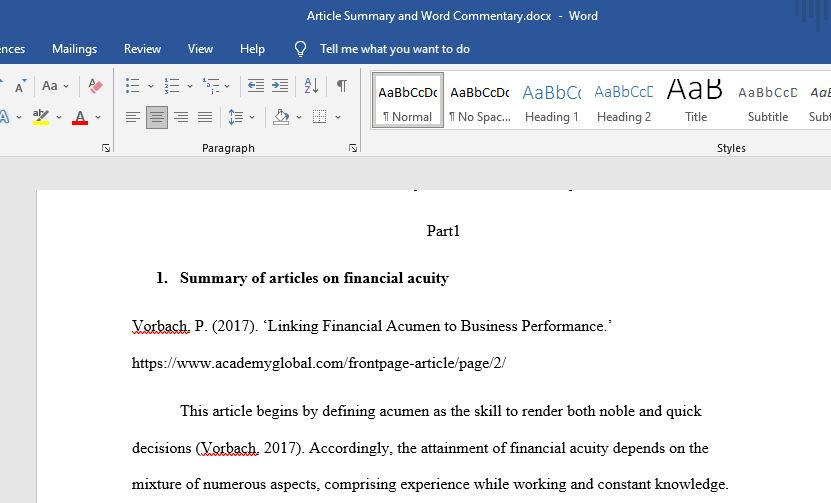This screenshot has height=503, width=831.
Task: Apply yellow text highlight color
Action: [x=41, y=117]
